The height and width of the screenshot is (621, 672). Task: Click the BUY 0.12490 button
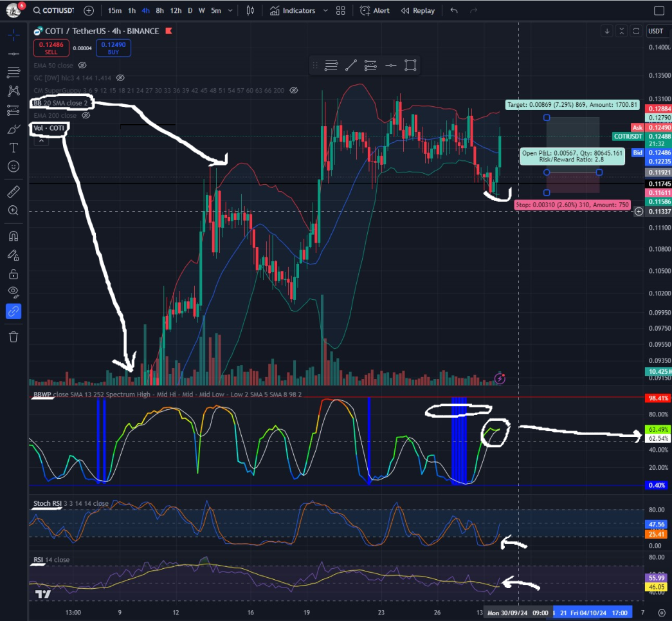pyautogui.click(x=113, y=48)
